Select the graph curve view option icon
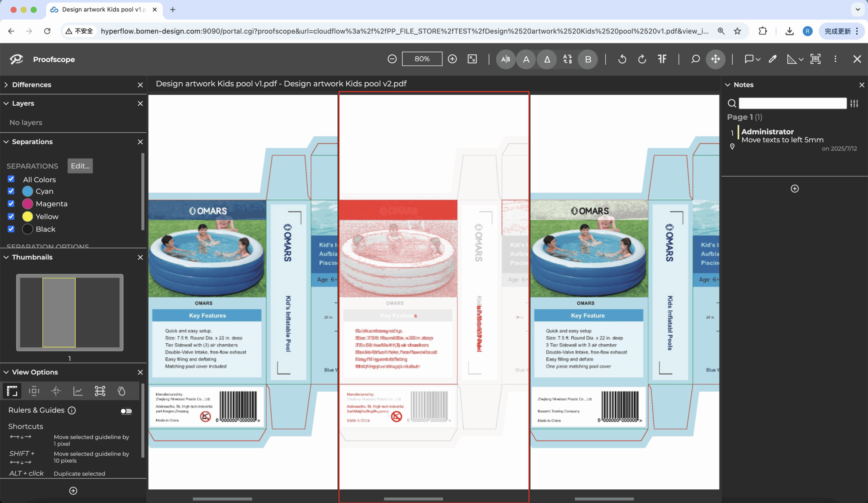 click(78, 391)
